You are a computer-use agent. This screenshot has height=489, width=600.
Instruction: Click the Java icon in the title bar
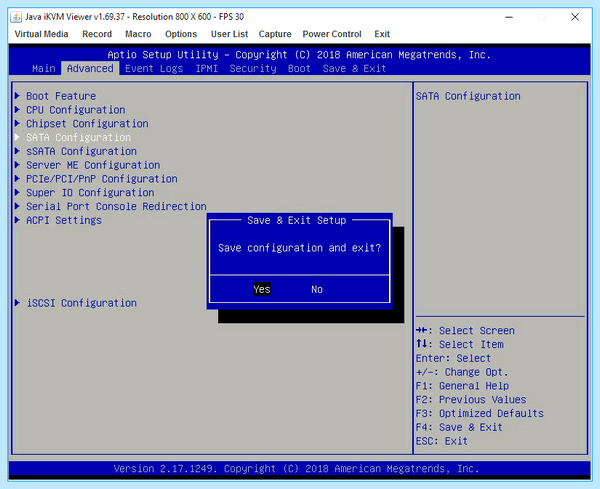click(16, 17)
